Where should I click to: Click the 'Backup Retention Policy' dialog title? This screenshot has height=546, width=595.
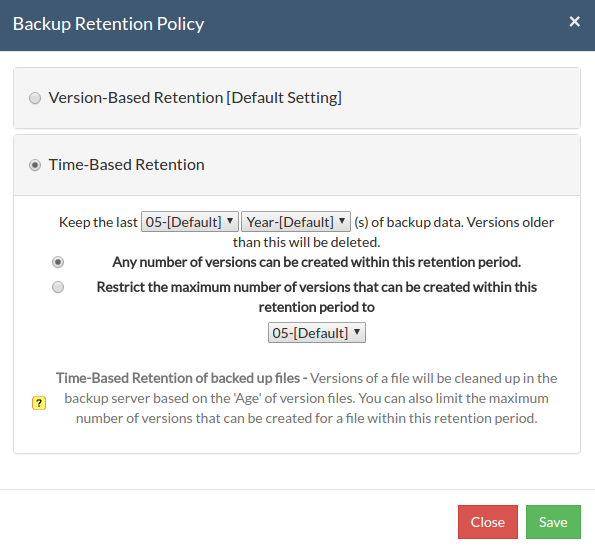tap(109, 24)
